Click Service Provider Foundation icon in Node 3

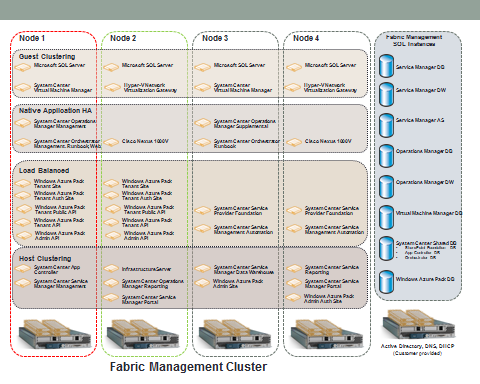(202, 211)
